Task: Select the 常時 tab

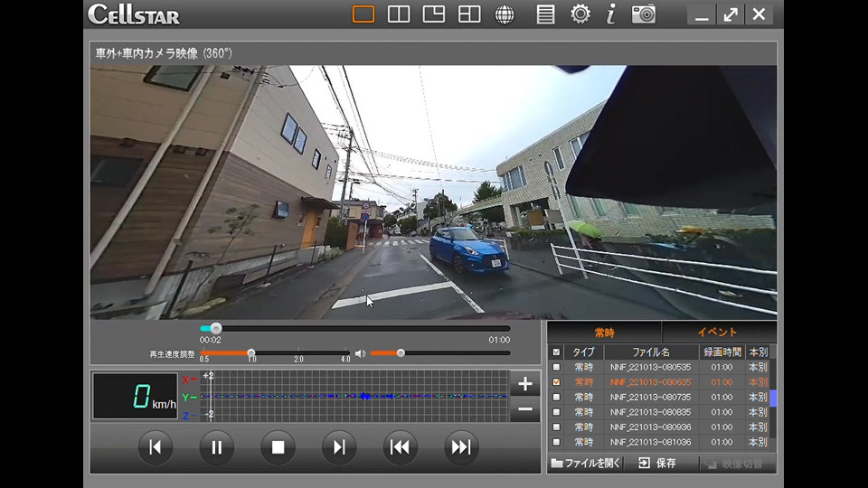Action: pyautogui.click(x=604, y=333)
